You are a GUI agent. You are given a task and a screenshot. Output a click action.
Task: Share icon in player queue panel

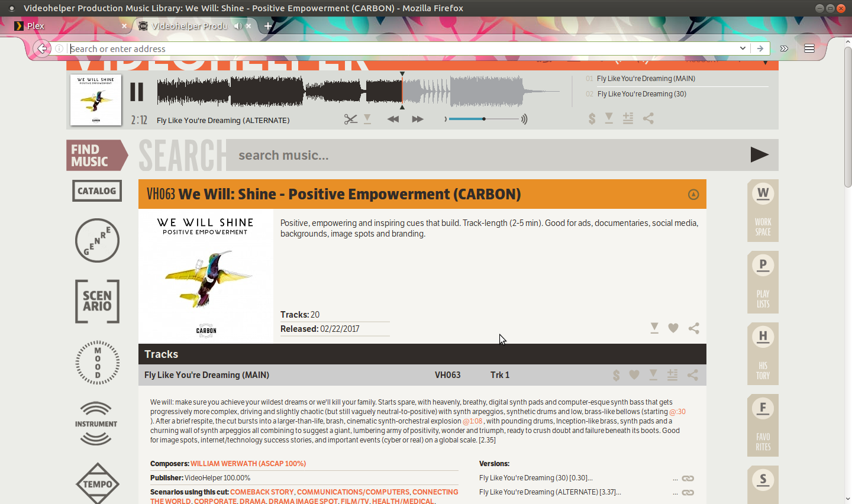pyautogui.click(x=648, y=118)
